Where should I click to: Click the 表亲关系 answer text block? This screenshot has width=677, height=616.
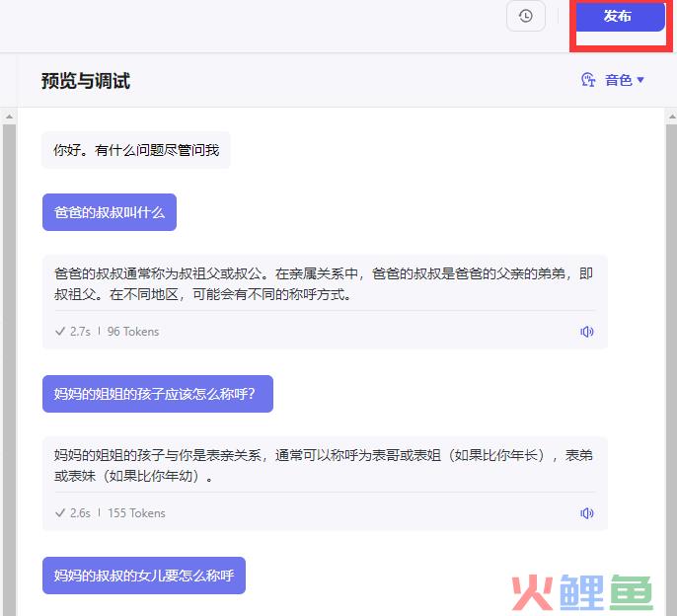point(324,465)
